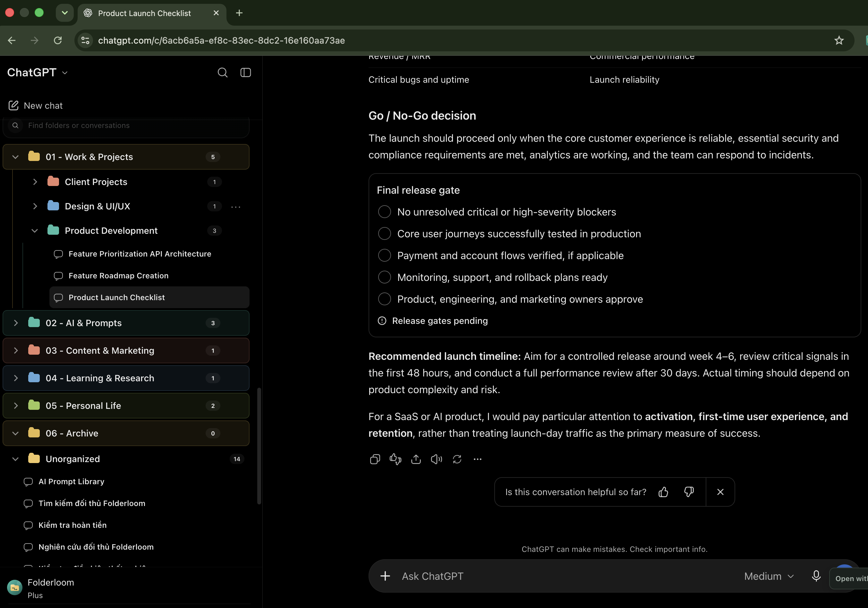Screen dimensions: 868x608
Task: Open Feature Roadmap Creation conversation
Action: [x=149, y=276]
